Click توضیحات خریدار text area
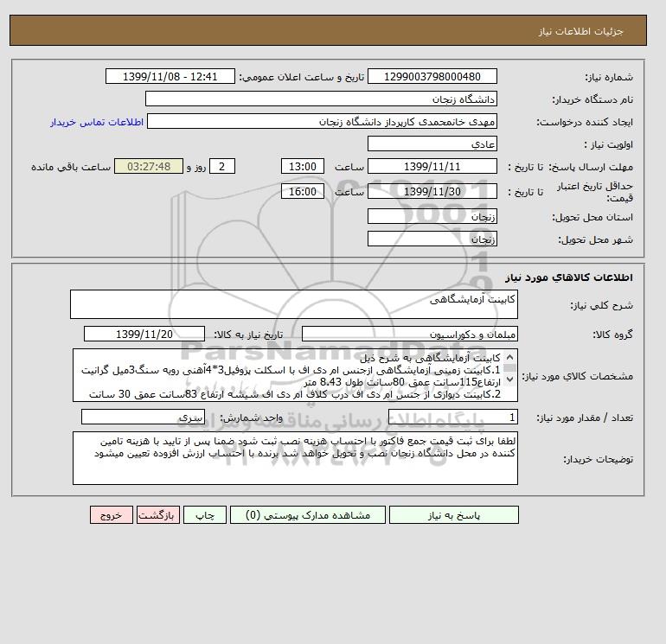 295,458
